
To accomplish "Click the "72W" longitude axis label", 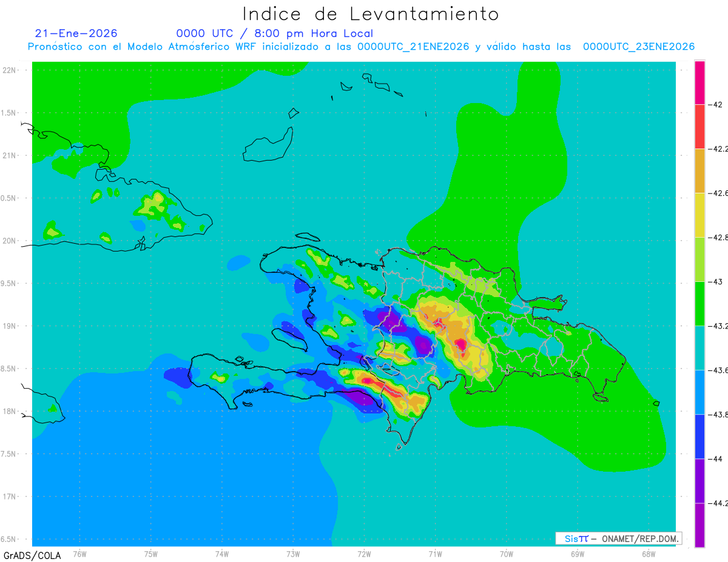I will coord(364,554).
